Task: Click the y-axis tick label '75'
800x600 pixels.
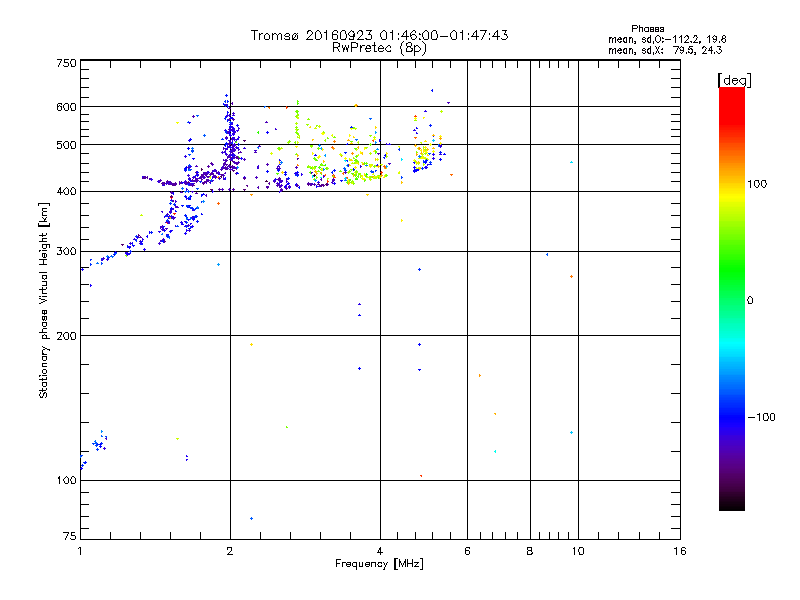Action: point(69,536)
